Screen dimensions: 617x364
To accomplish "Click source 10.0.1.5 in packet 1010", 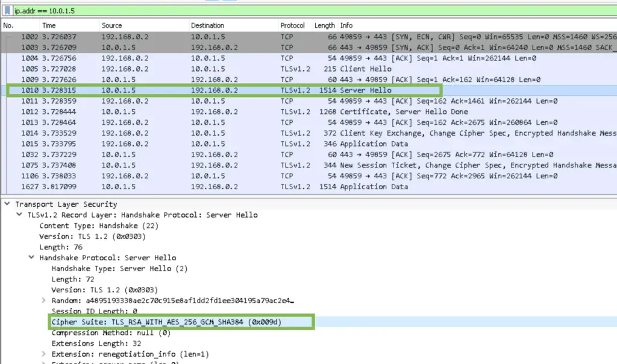I will click(119, 90).
